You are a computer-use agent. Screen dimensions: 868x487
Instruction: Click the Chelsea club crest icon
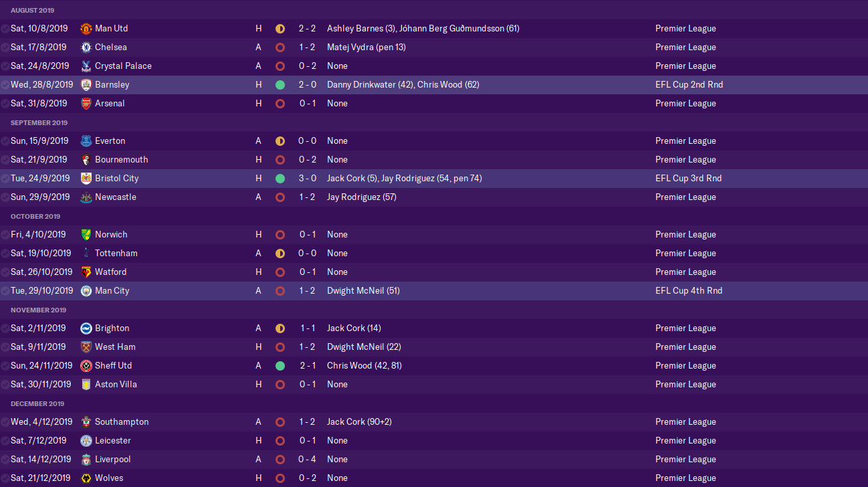[86, 47]
